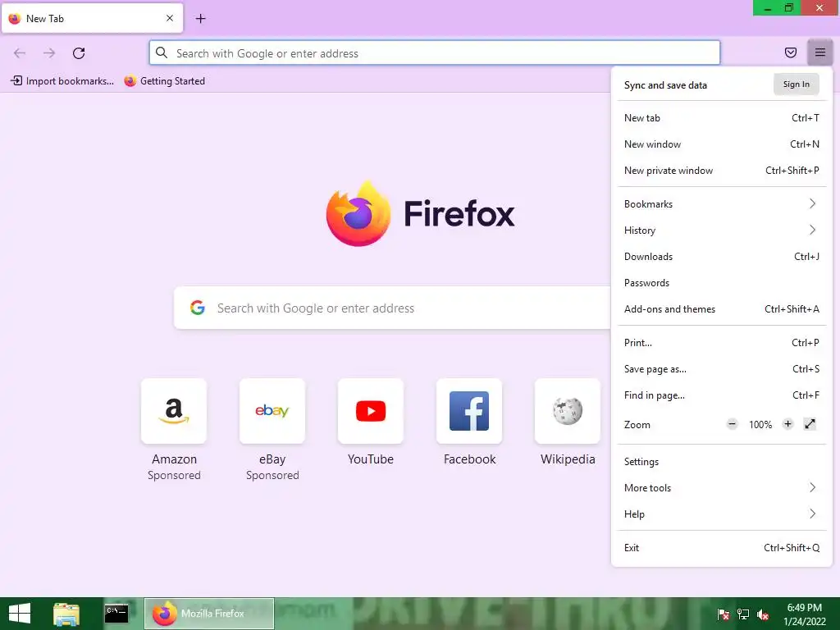Click the Google logo in search box
This screenshot has width=840, height=630.
tap(197, 308)
